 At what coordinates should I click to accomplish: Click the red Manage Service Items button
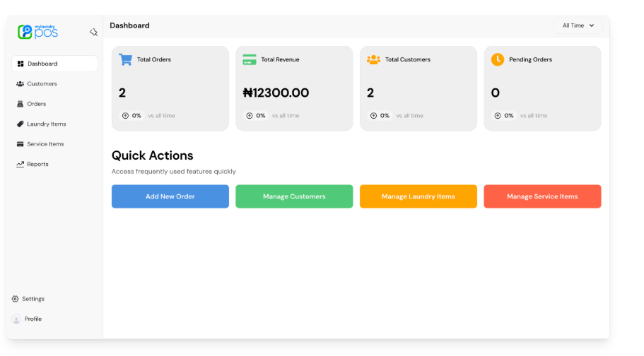542,196
